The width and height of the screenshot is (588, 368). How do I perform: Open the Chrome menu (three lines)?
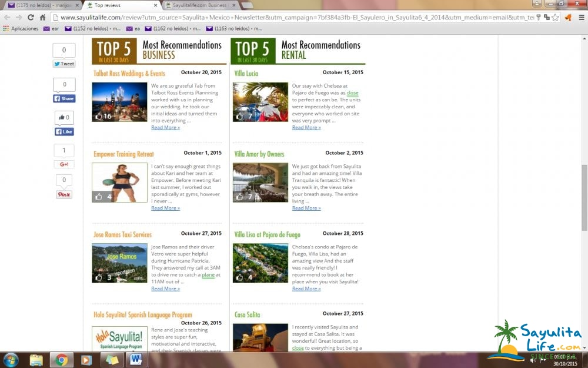pyautogui.click(x=582, y=17)
